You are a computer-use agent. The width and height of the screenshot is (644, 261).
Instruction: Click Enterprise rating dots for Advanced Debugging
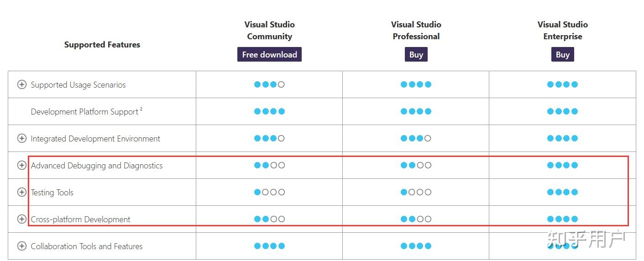[562, 165]
